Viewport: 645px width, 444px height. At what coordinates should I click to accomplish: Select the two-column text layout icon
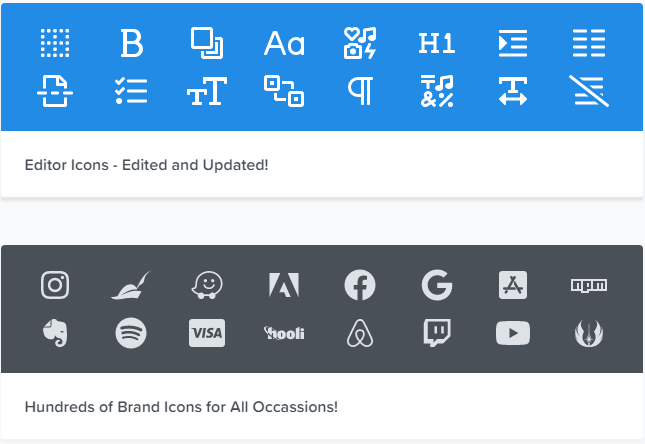tap(589, 43)
